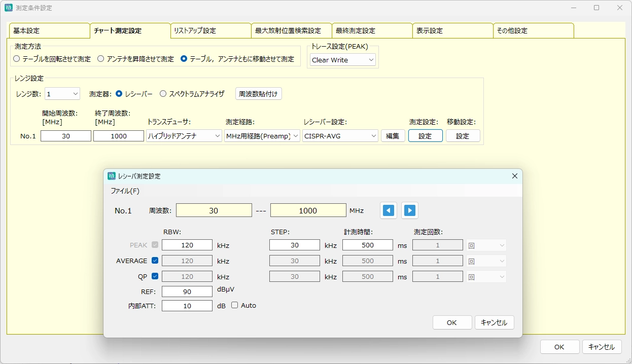
Task: Click the PEAK STEP input field
Action: click(x=295, y=245)
